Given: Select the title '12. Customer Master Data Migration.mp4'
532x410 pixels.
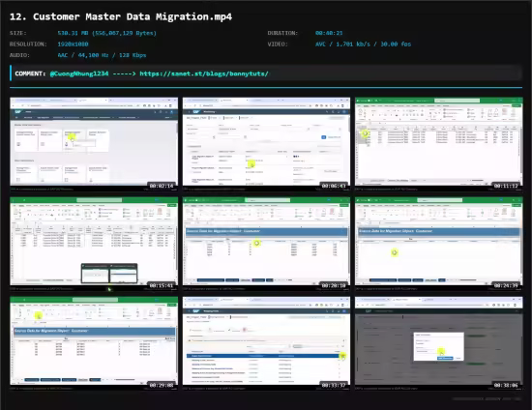Looking at the screenshot, I should 121,16.
